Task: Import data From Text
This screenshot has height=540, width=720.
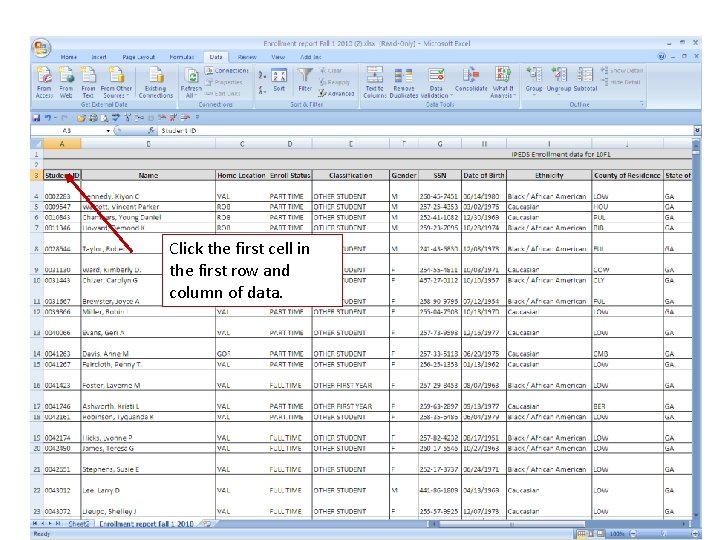Action: pos(88,83)
